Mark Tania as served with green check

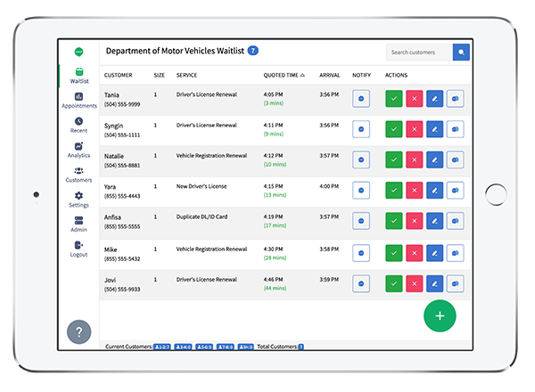[394, 99]
